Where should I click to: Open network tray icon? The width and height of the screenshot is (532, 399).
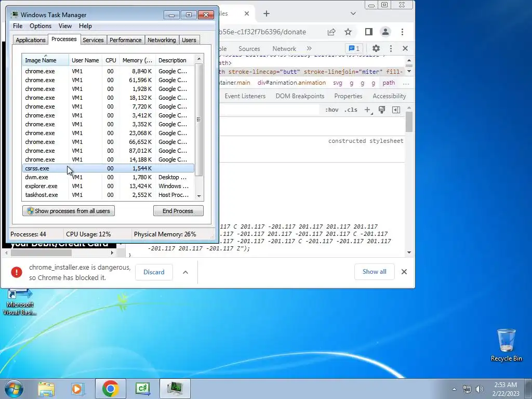[467, 389]
